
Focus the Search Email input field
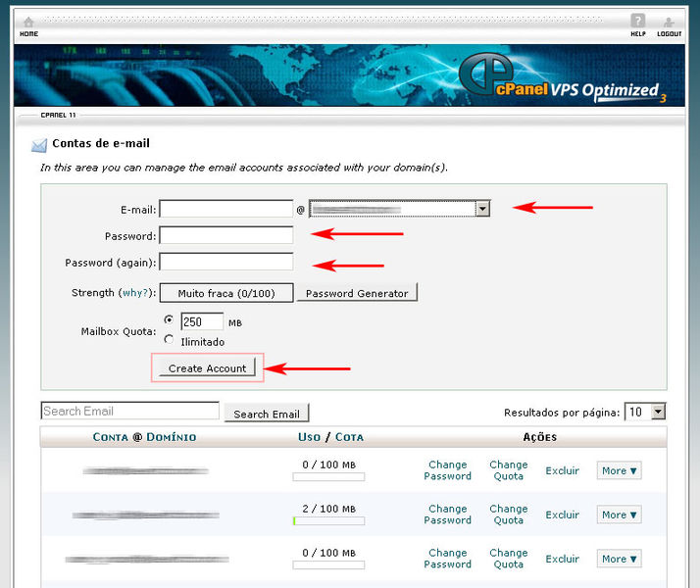click(x=129, y=411)
